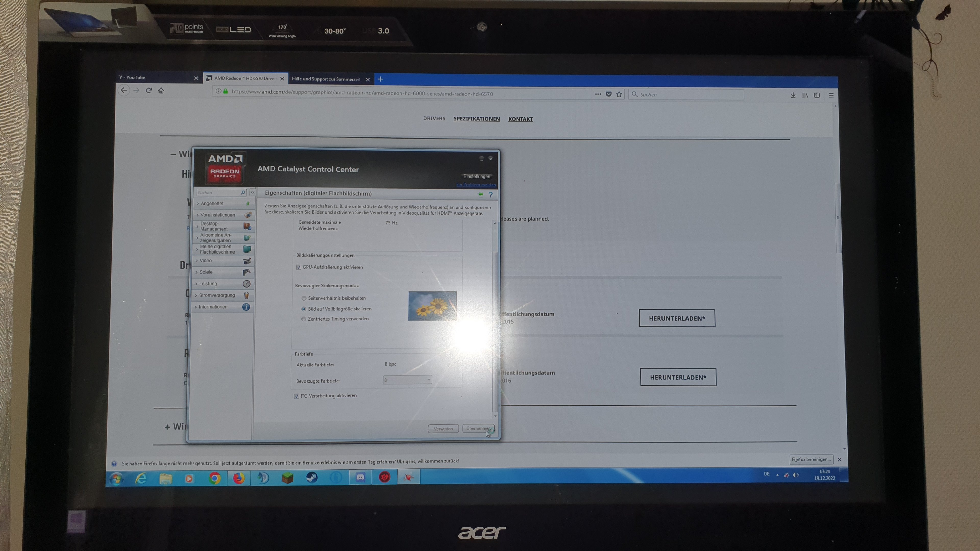Open Bevorzugte Farbtiefe dropdown

pos(407,380)
